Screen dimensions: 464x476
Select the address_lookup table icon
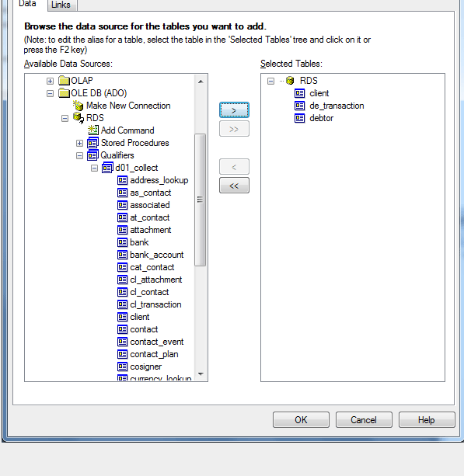pyautogui.click(x=123, y=180)
